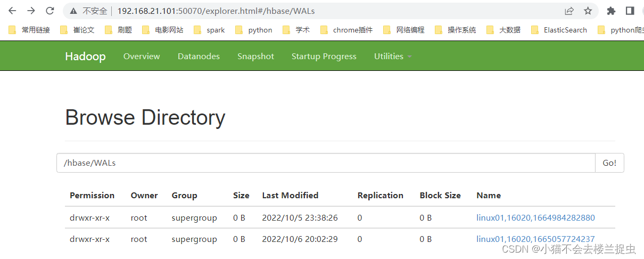Open the 网络编程 bookmark folder
644x259 pixels.
point(404,30)
